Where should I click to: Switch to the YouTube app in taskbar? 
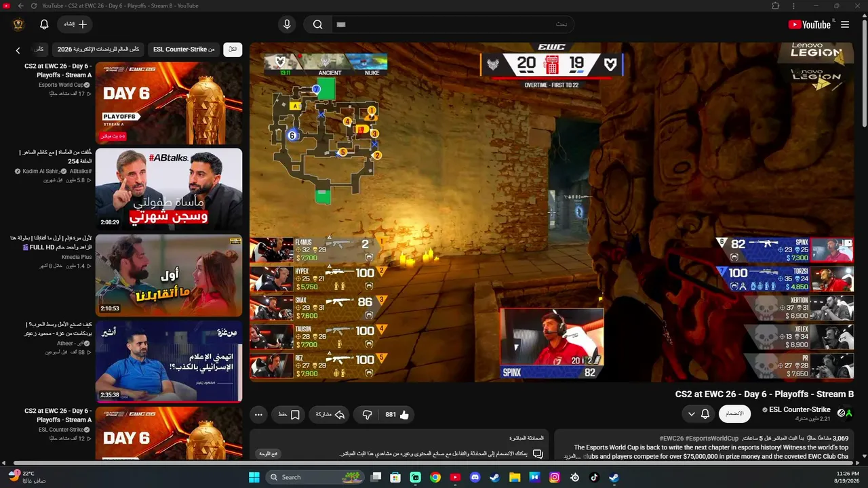(x=455, y=477)
